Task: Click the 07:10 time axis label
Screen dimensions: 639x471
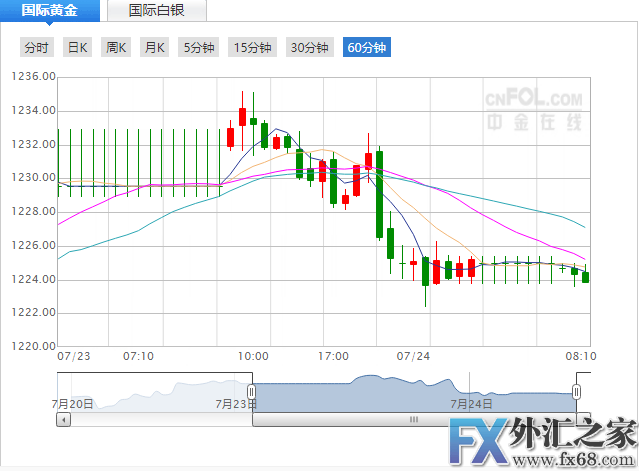Action: [139, 357]
